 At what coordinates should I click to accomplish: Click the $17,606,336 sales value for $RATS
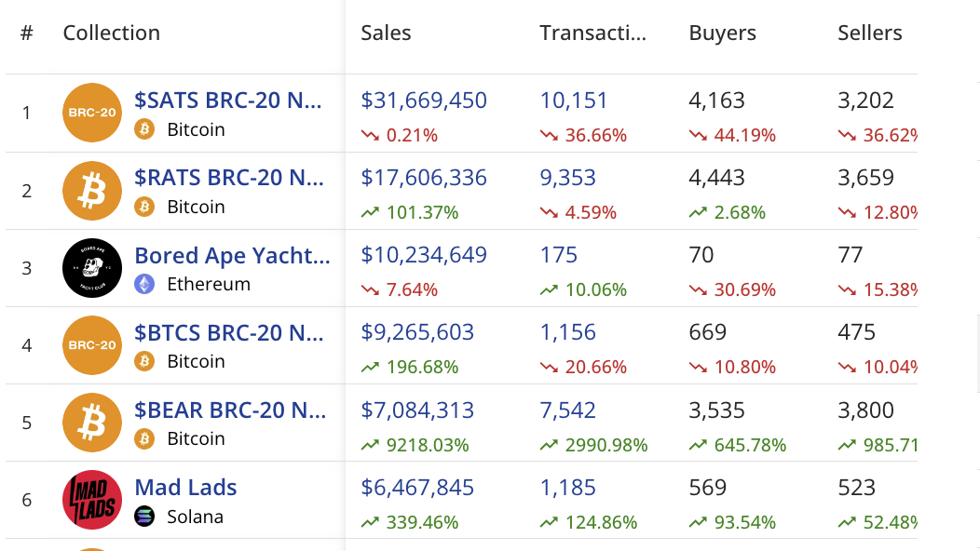(x=424, y=177)
